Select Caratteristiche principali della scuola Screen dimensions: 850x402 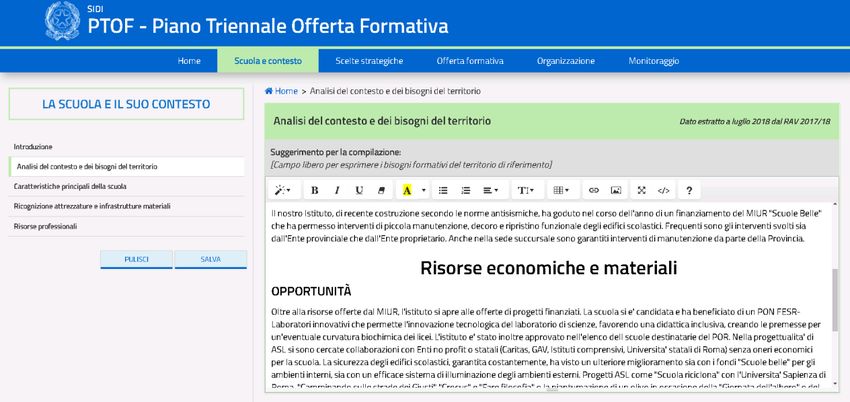click(70, 186)
